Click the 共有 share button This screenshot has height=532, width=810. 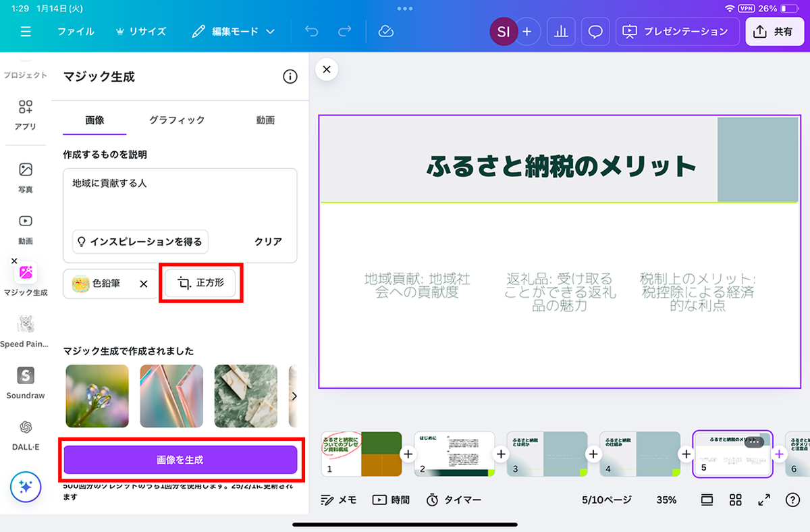coord(775,32)
